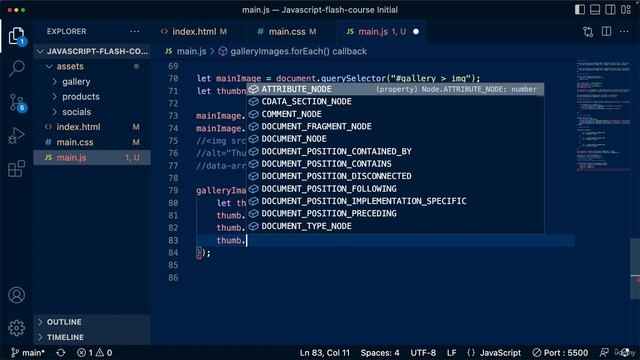Change the LF end of line setting
The image size is (640, 360).
click(x=451, y=353)
